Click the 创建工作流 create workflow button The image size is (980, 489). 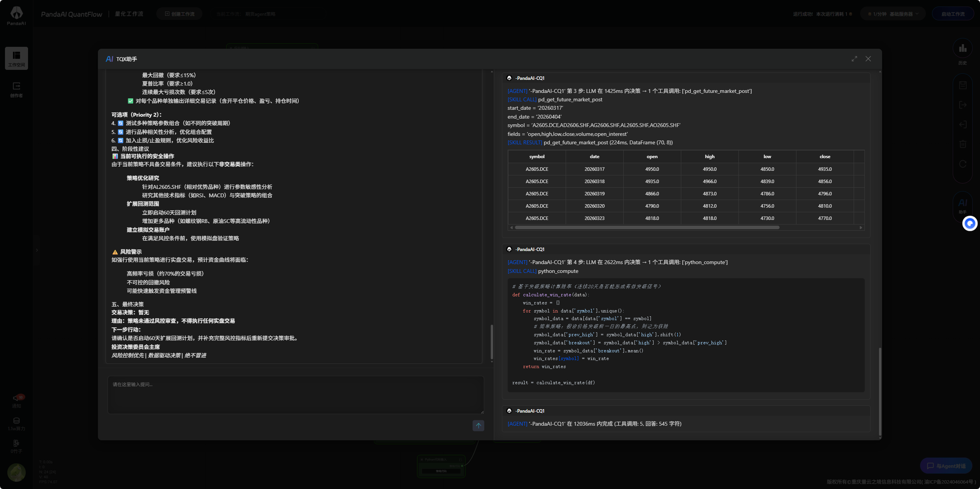179,13
